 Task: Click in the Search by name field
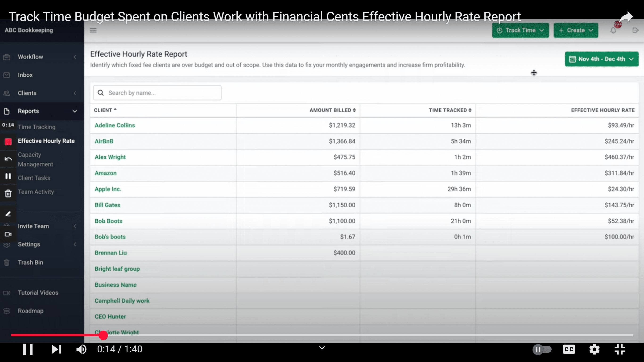tap(157, 93)
